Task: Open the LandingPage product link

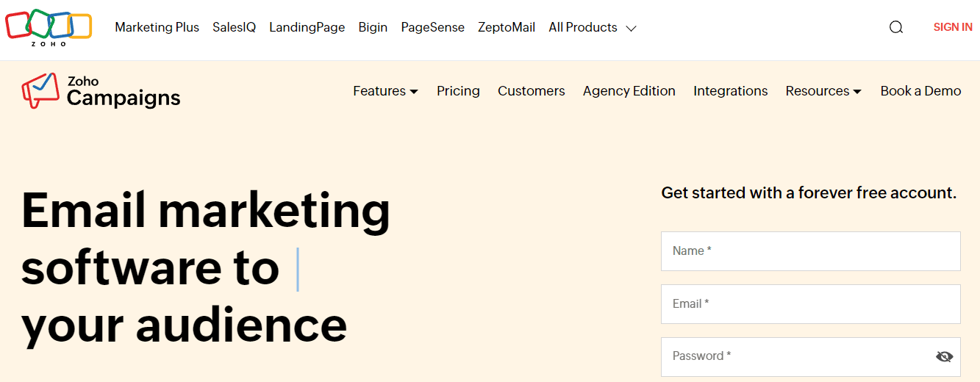Action: (x=307, y=27)
